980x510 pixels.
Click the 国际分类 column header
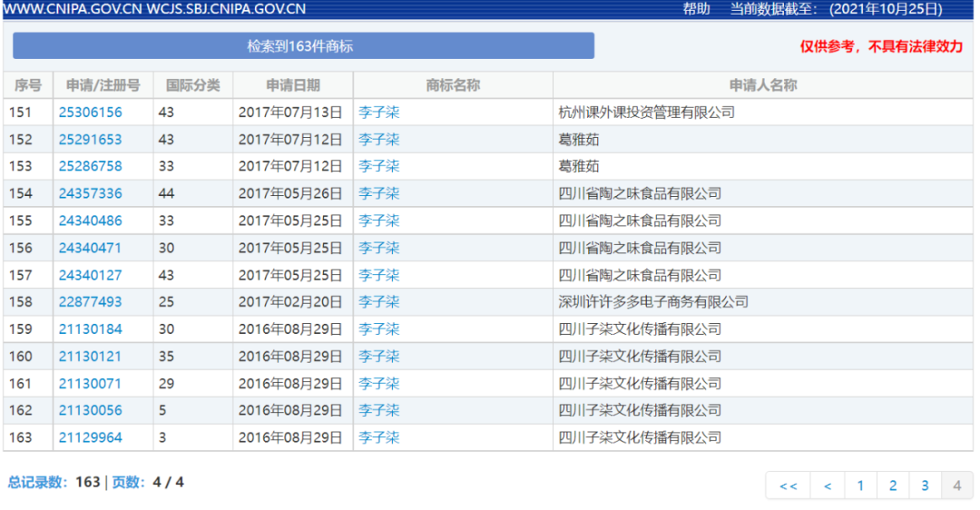192,85
